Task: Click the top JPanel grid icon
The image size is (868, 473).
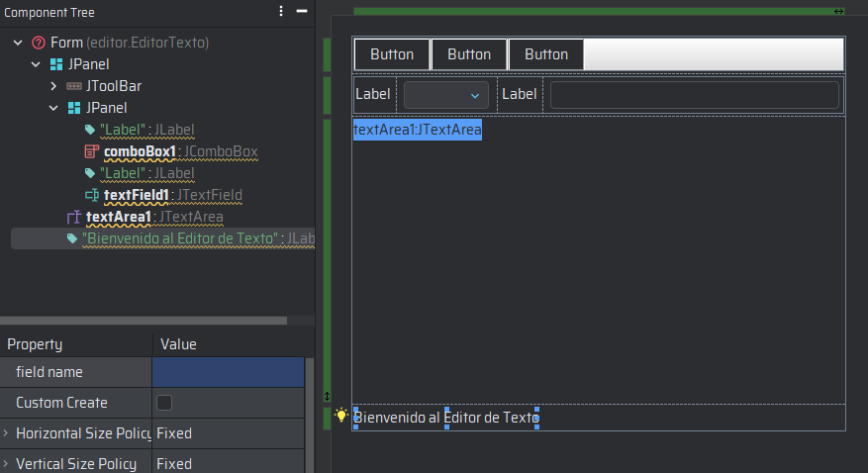Action: click(x=56, y=64)
